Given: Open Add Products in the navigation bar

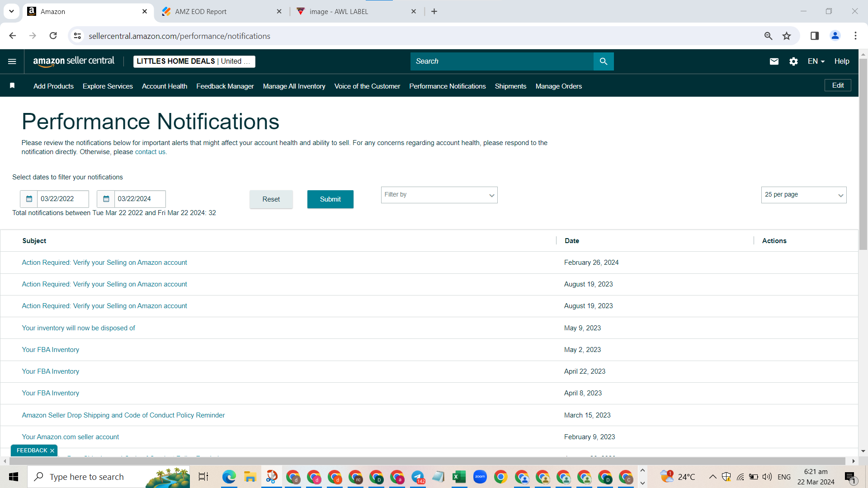Looking at the screenshot, I should point(53,86).
